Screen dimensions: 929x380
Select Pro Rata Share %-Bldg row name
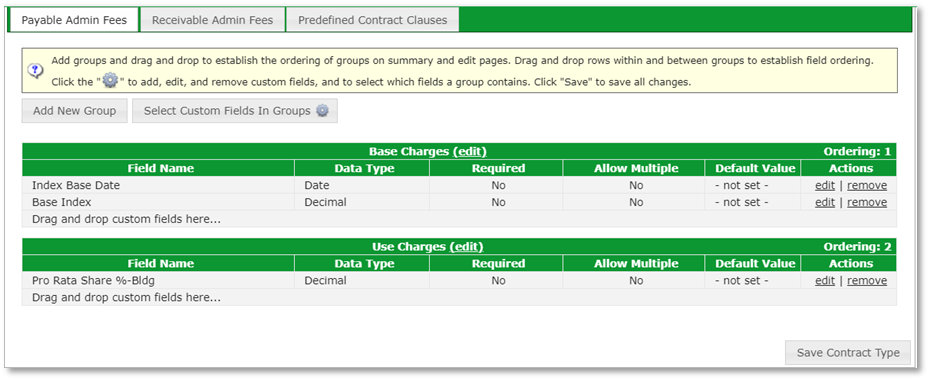pyautogui.click(x=94, y=280)
